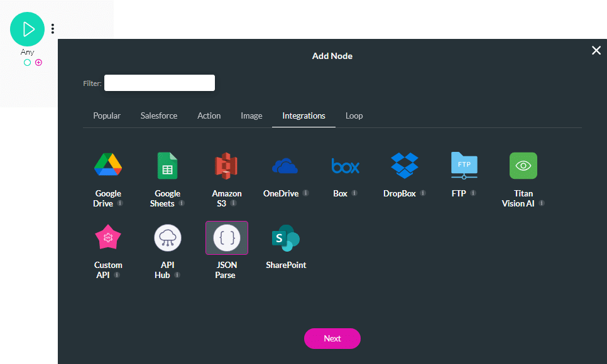Choose the DropBox node icon
The height and width of the screenshot is (364, 607).
point(404,166)
